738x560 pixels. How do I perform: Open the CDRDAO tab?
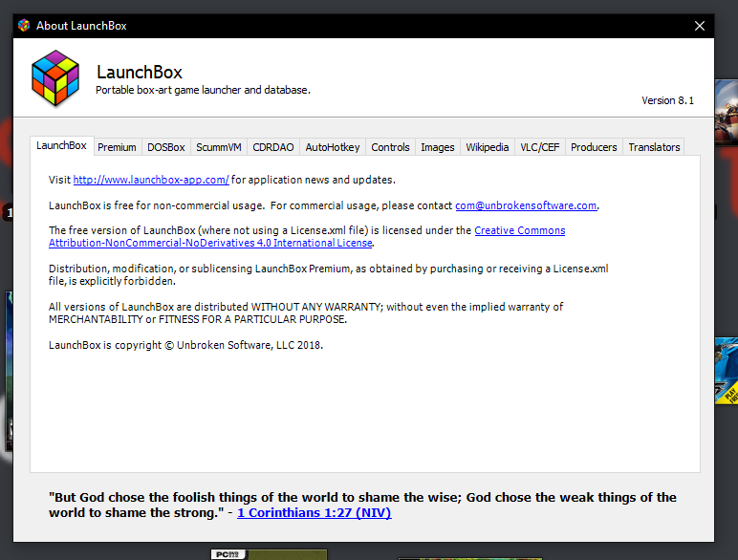pyautogui.click(x=273, y=147)
